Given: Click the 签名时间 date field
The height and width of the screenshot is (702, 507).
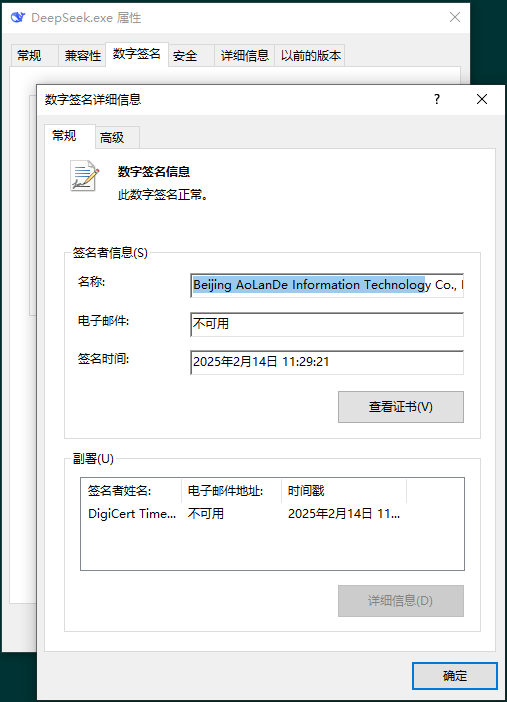Looking at the screenshot, I should [x=327, y=362].
